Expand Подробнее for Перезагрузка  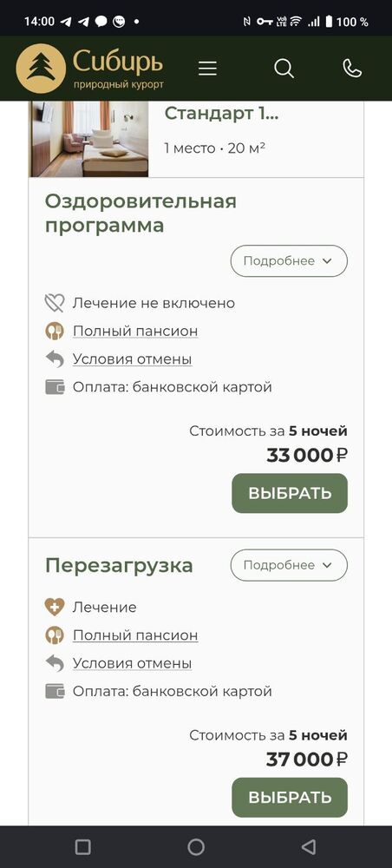click(x=289, y=565)
